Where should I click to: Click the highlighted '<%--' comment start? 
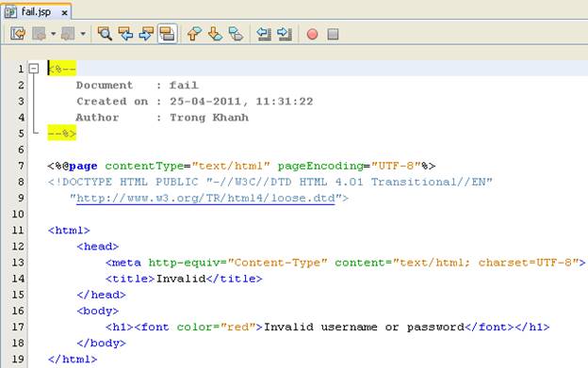62,69
